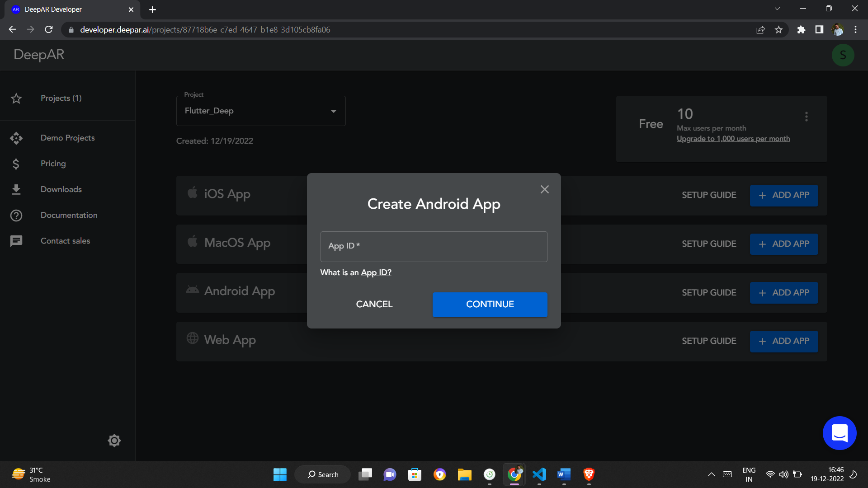Open Microsoft Store from taskbar

415,474
